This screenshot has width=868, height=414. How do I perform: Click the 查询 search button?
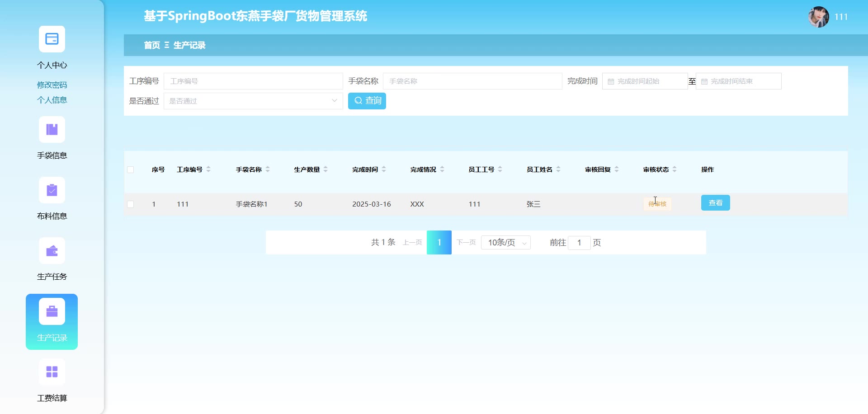coord(367,101)
